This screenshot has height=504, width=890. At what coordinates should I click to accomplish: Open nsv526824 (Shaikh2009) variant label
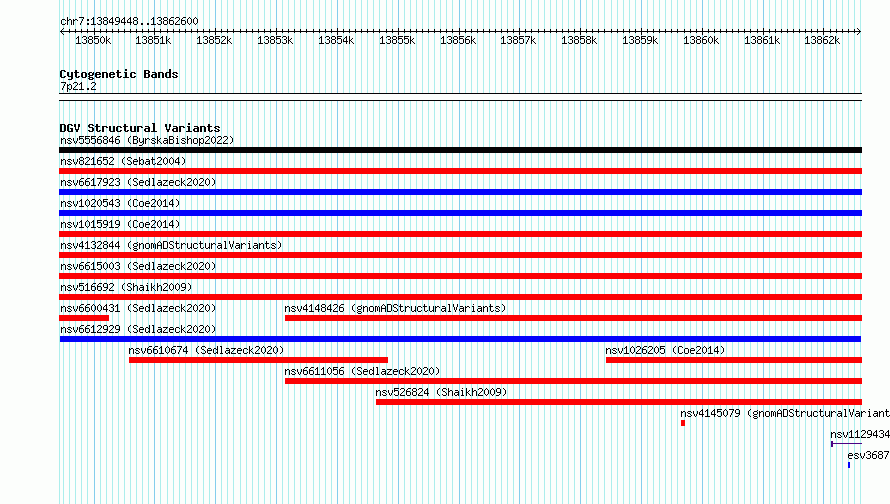click(441, 392)
